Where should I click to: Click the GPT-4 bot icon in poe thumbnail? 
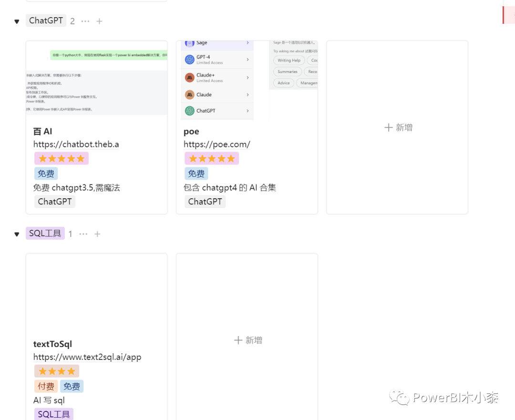pyautogui.click(x=189, y=60)
